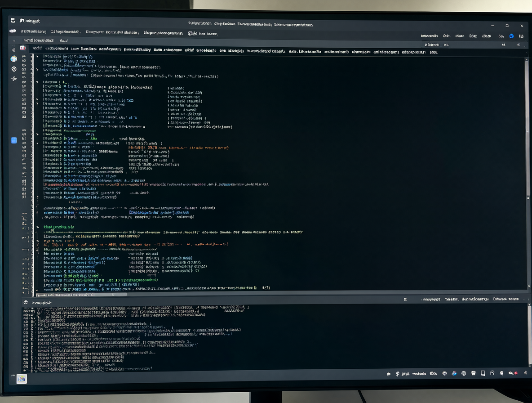Click the winget title label
532x403 pixels.
[x=32, y=21]
